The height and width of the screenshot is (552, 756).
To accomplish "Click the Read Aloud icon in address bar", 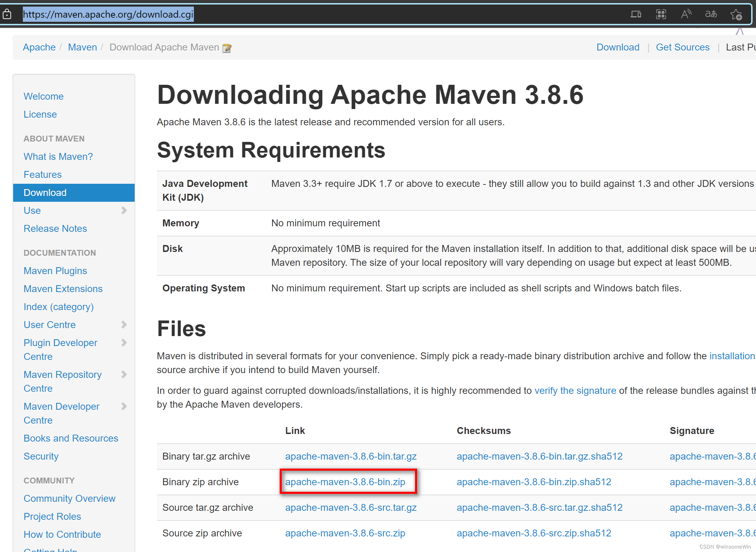I will (x=686, y=14).
